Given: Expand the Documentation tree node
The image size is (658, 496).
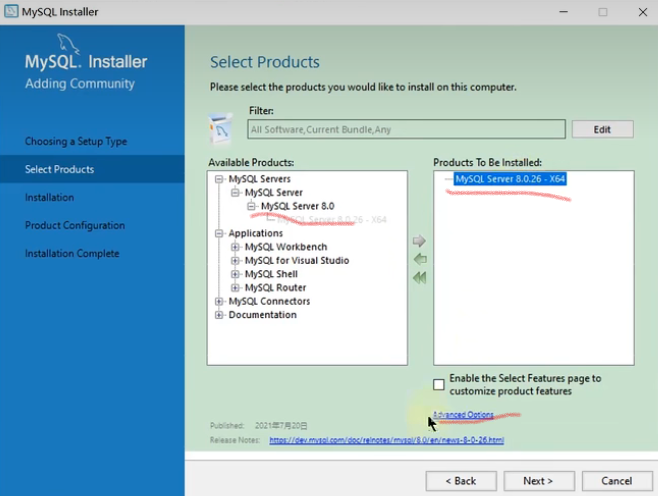Looking at the screenshot, I should click(219, 315).
